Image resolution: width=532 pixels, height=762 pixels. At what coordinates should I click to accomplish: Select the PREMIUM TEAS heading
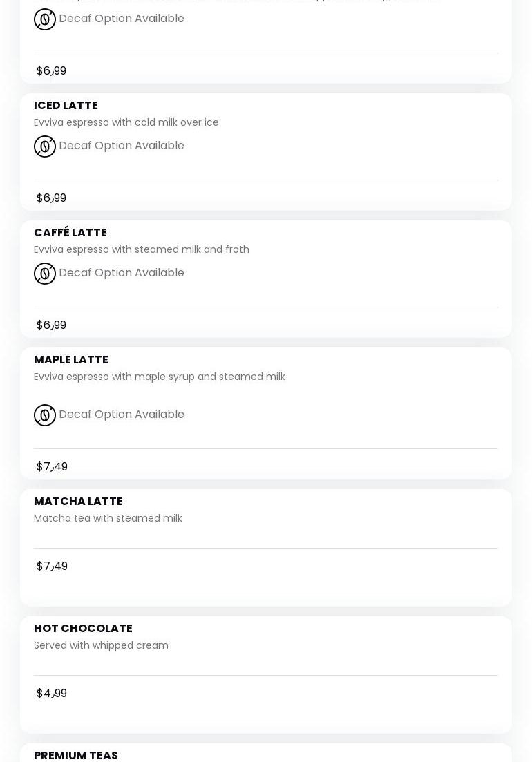76,755
